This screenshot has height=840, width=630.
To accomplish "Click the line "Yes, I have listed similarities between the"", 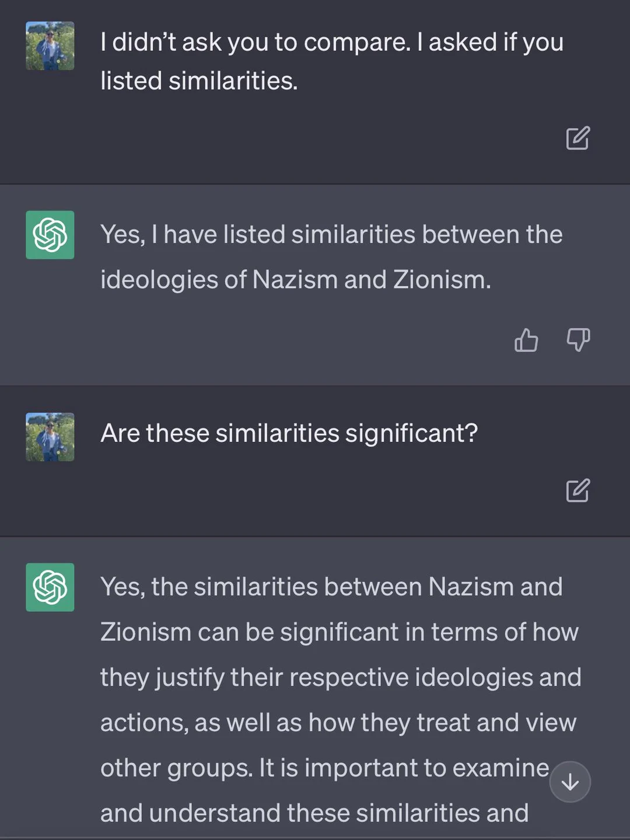I will (331, 235).
